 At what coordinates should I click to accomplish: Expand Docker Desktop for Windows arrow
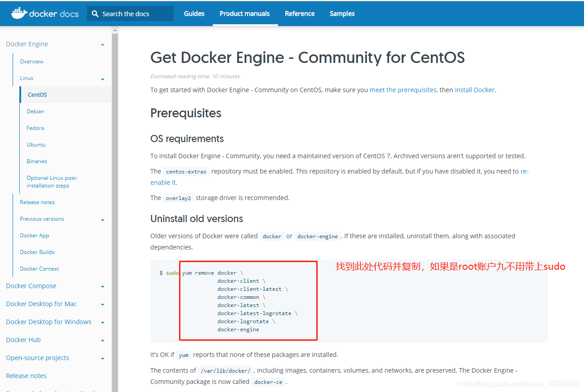(x=103, y=323)
